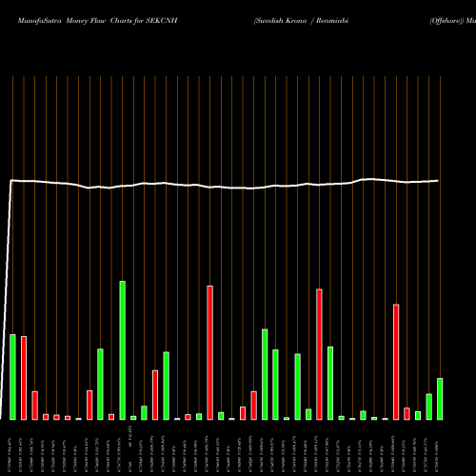
Task: Click the 'Swedish Krona / Renminbi' heading text
Action: (301, 21)
